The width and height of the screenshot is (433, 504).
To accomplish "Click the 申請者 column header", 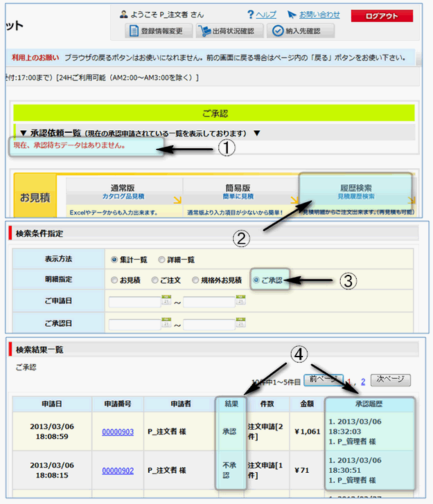I will tap(181, 404).
